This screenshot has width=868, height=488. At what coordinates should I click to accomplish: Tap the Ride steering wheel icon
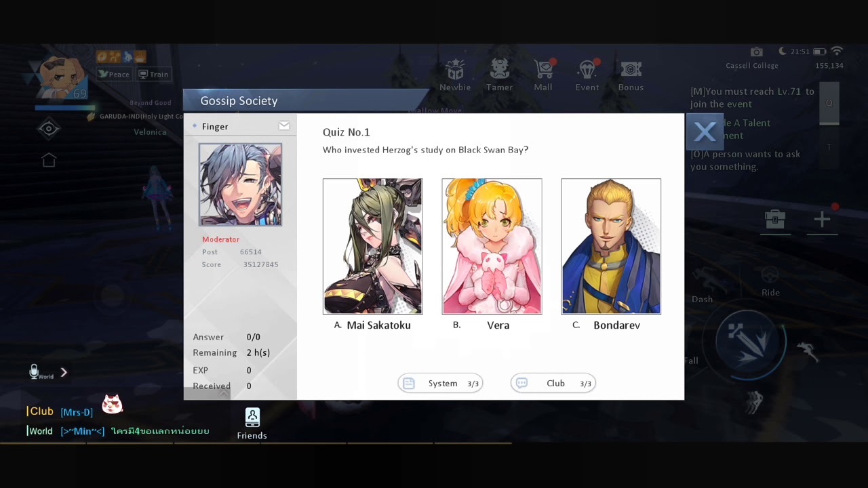click(770, 274)
